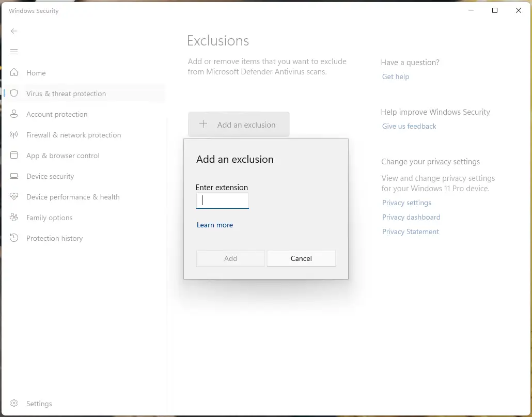Click the Settings gear icon

[x=14, y=403]
